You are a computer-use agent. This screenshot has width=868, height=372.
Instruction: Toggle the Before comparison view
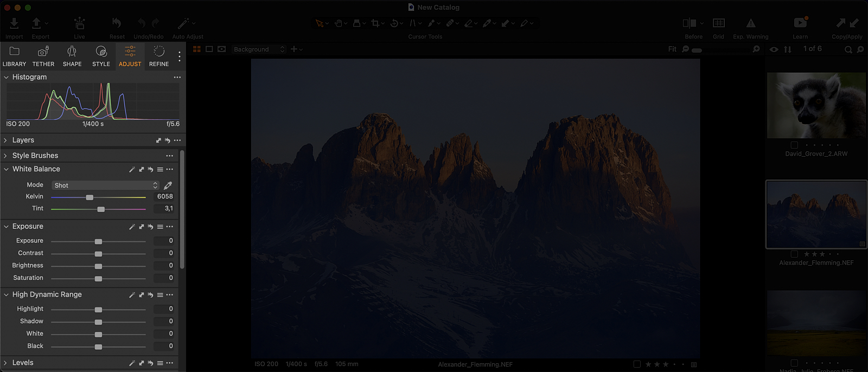[690, 23]
